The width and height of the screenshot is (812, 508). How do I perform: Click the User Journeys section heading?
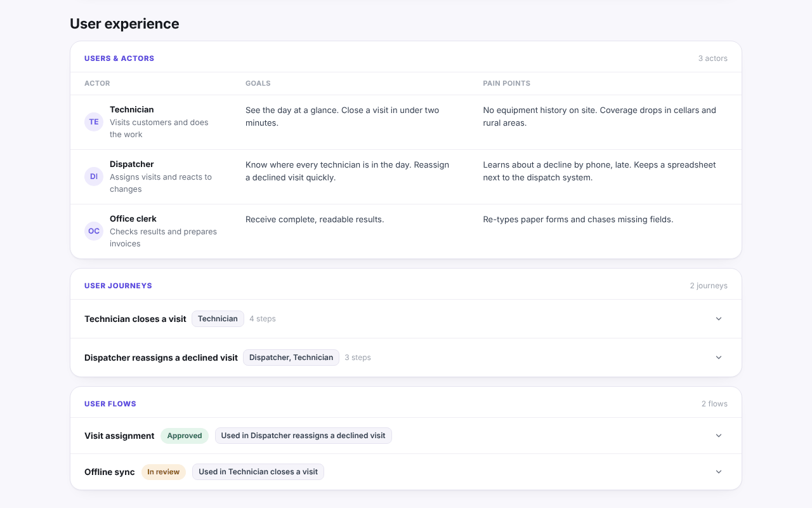point(118,286)
